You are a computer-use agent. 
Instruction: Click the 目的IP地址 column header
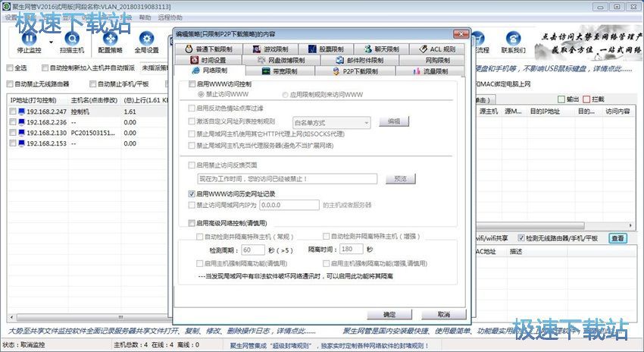pyautogui.click(x=545, y=111)
